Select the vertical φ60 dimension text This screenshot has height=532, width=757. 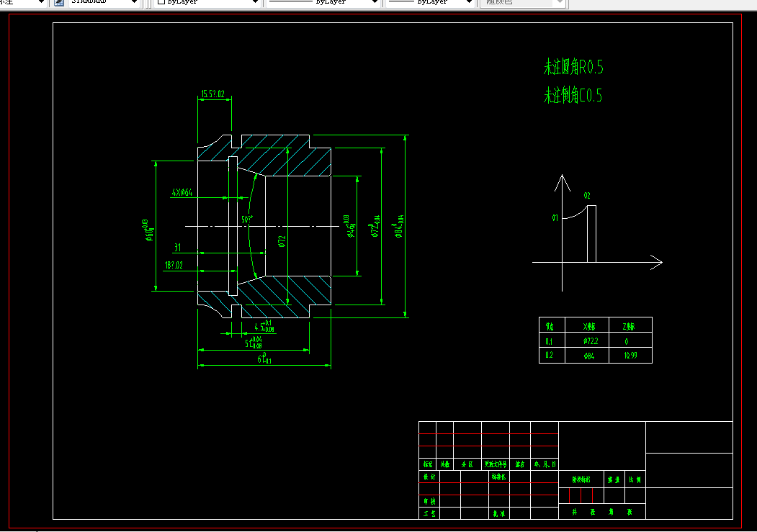148,230
